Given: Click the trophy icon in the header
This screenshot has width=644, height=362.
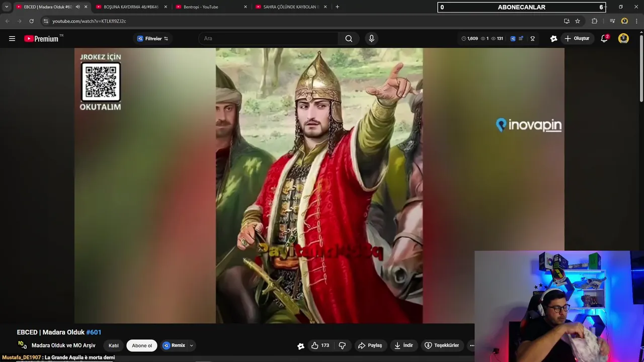Looking at the screenshot, I should pyautogui.click(x=532, y=39).
